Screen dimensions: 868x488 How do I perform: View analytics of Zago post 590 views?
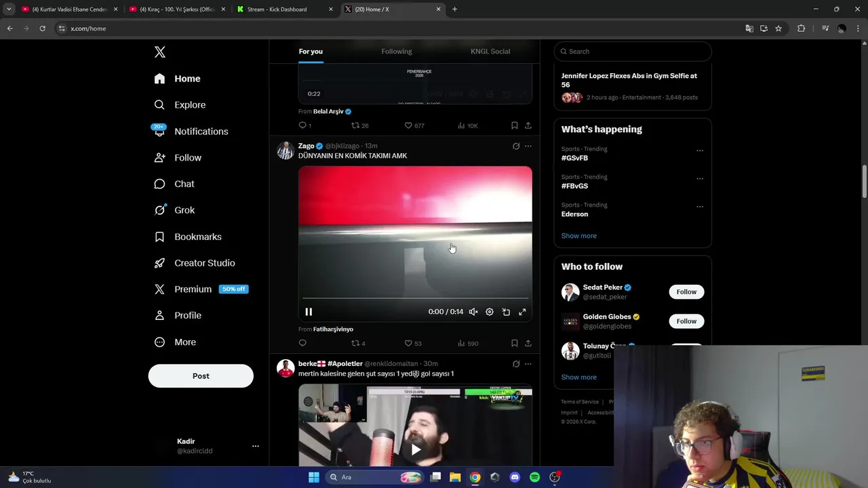point(468,343)
